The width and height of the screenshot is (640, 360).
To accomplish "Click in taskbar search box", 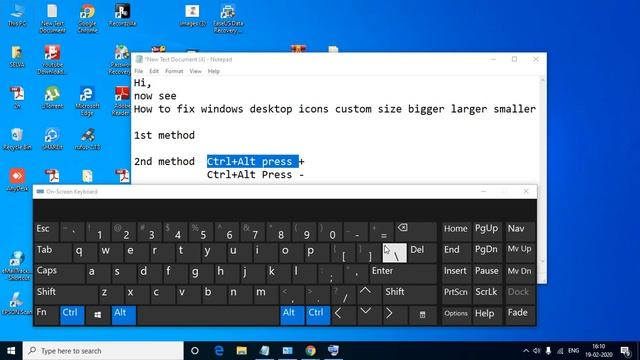I will coord(103,351).
